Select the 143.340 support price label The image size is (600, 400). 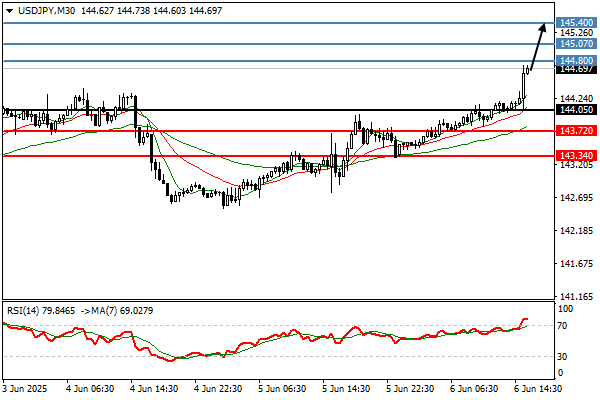coord(576,156)
